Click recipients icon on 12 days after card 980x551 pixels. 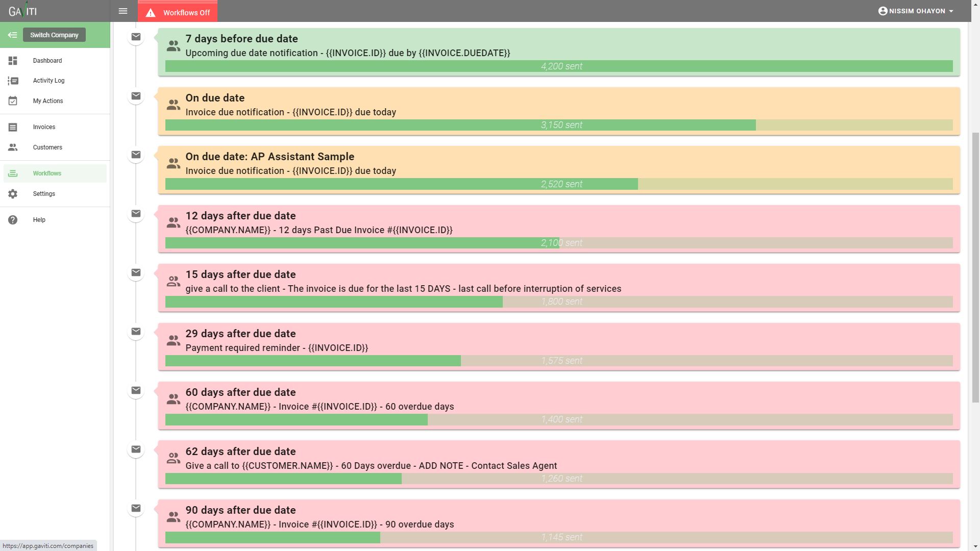click(x=174, y=223)
